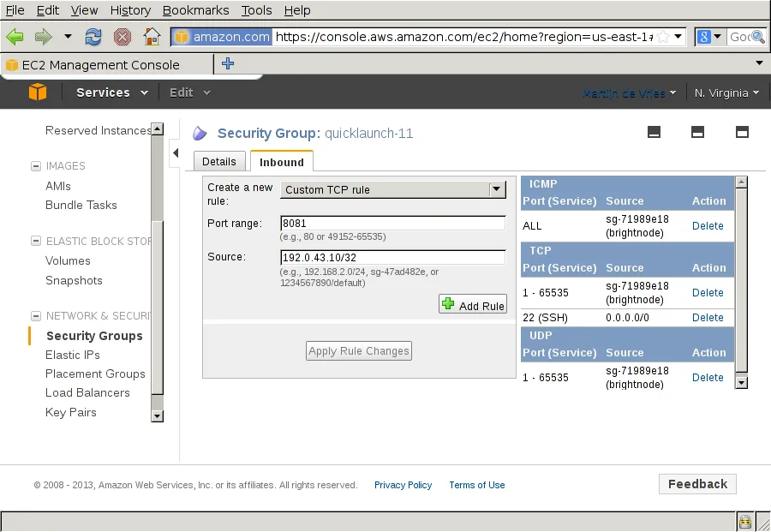Screen dimensions: 771x532
Task: Open Key Pairs in the sidebar
Action: point(71,413)
